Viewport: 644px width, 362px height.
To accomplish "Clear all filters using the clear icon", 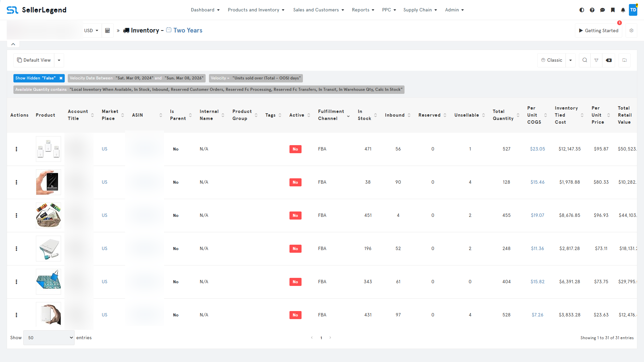I will [x=609, y=60].
